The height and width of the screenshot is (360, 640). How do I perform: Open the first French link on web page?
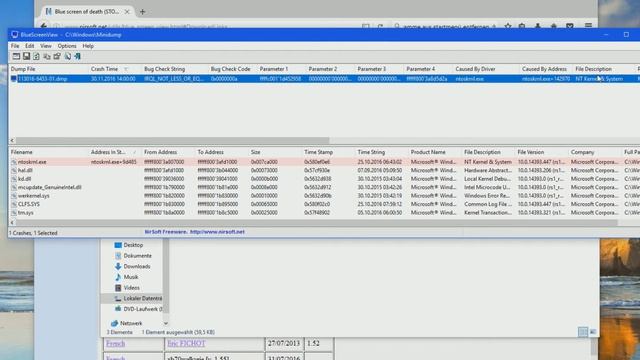[116, 344]
